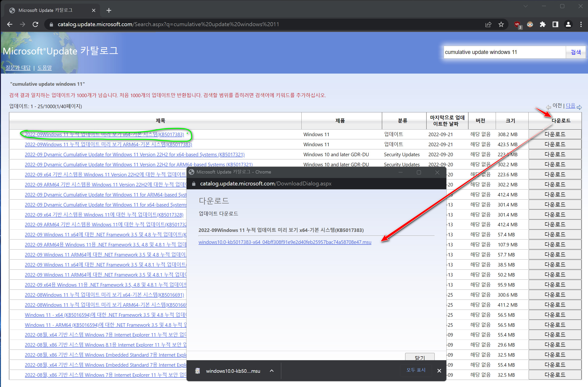This screenshot has height=387, width=588.
Task: Sort results by the 분류 column header
Action: click(x=402, y=121)
